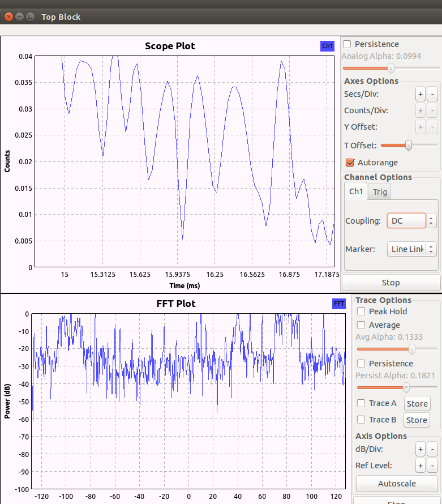Enable the Peak Hold option

pyautogui.click(x=361, y=311)
